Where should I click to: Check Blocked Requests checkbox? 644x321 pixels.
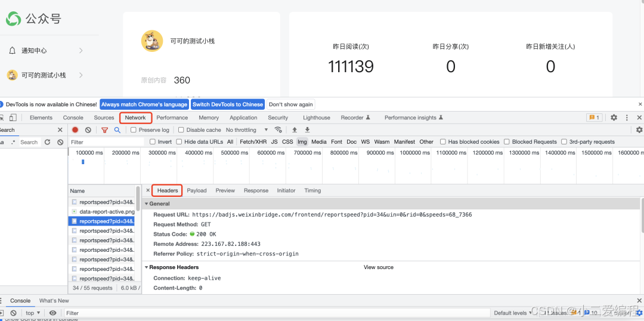point(507,142)
